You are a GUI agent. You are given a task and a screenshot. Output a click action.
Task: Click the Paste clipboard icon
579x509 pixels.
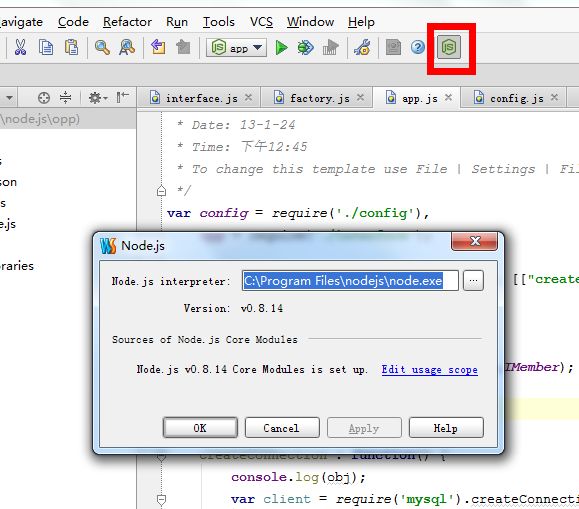[x=71, y=47]
